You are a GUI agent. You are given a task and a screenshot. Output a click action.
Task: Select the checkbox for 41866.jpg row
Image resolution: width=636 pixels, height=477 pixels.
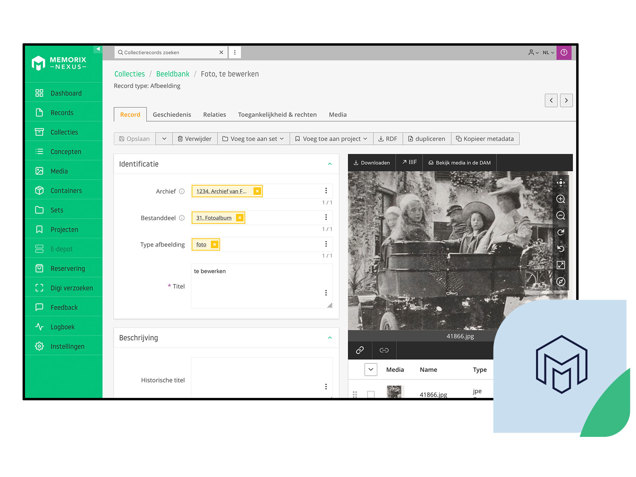(370, 395)
